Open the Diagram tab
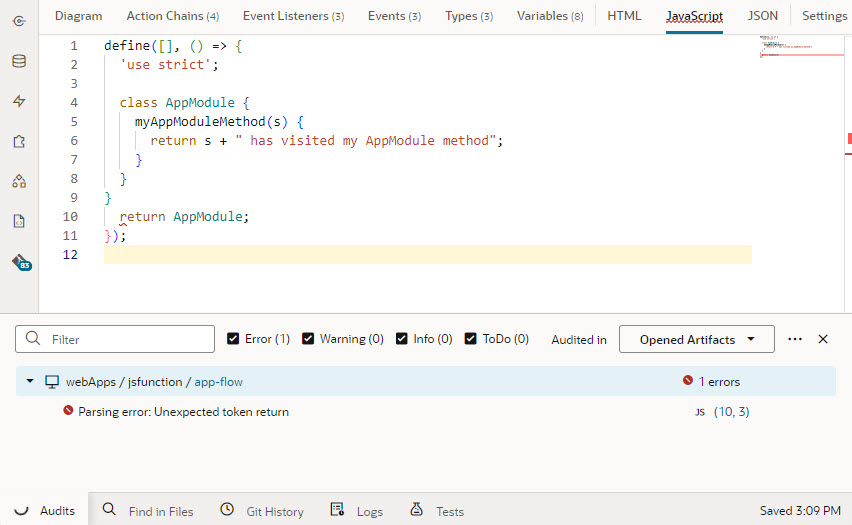 [x=78, y=16]
